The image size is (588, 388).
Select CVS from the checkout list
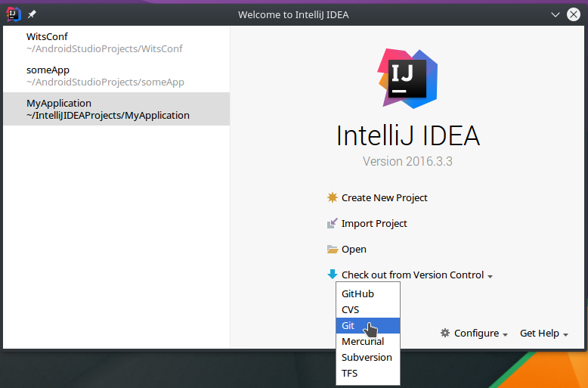tap(368, 309)
